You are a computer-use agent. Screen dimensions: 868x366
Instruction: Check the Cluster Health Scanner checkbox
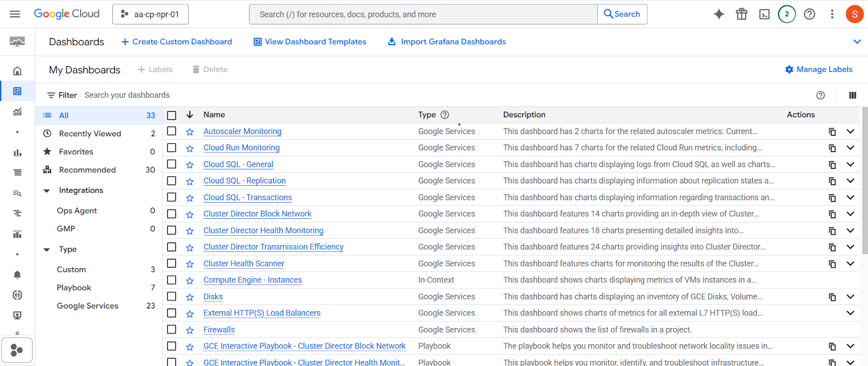171,263
